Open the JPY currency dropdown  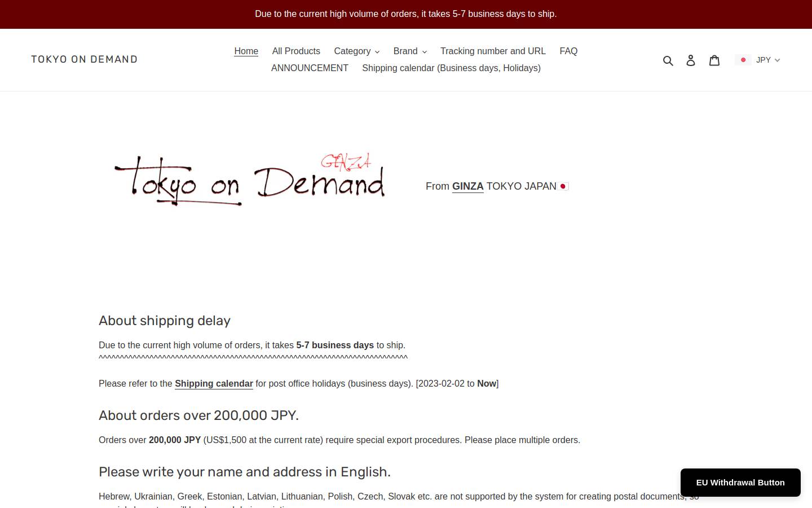tap(767, 60)
